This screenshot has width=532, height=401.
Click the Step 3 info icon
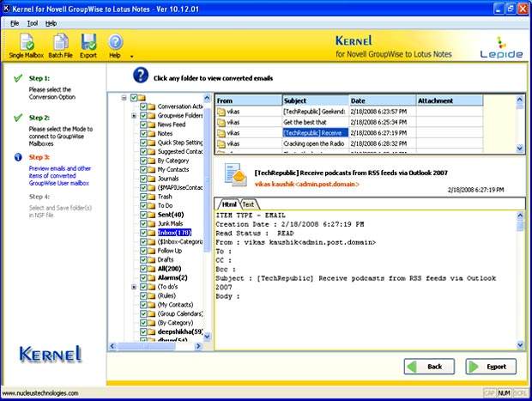point(18,157)
